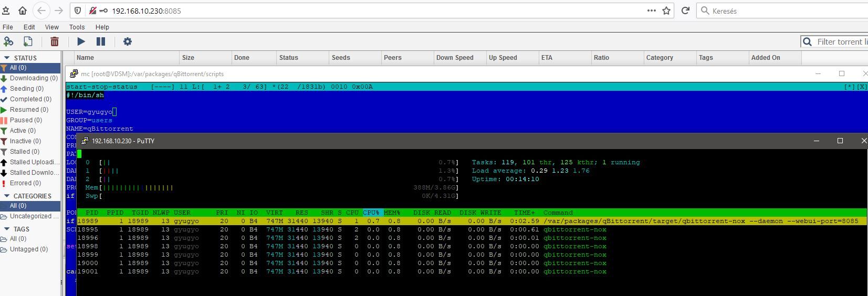Open the View menu
The image size is (868, 296).
(52, 27)
